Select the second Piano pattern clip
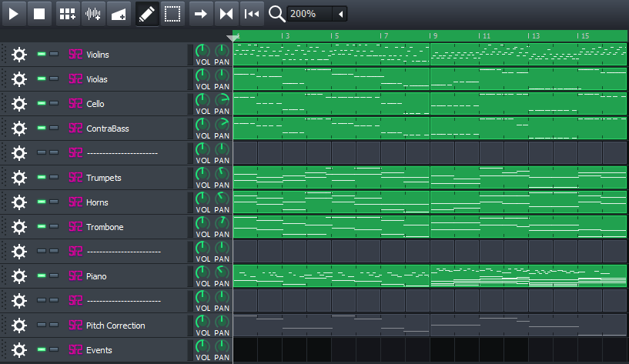 (x=528, y=276)
